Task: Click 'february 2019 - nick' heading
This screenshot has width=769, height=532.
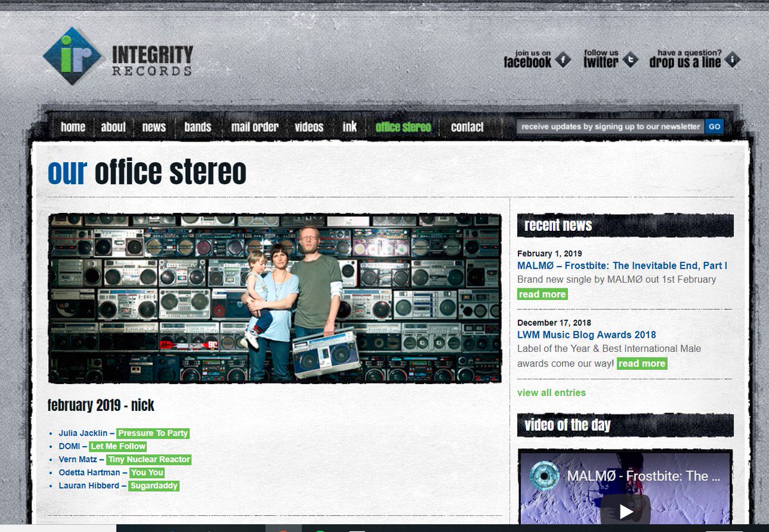Action: point(101,405)
